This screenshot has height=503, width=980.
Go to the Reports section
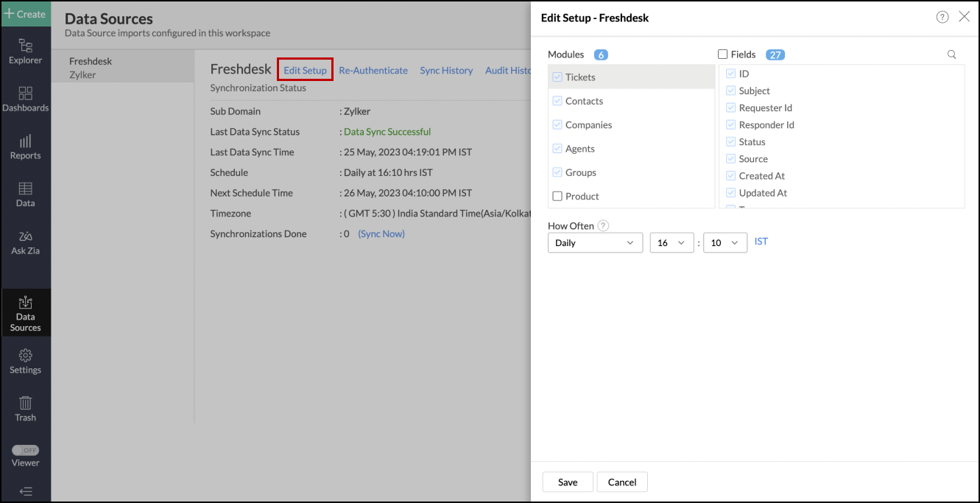click(26, 145)
